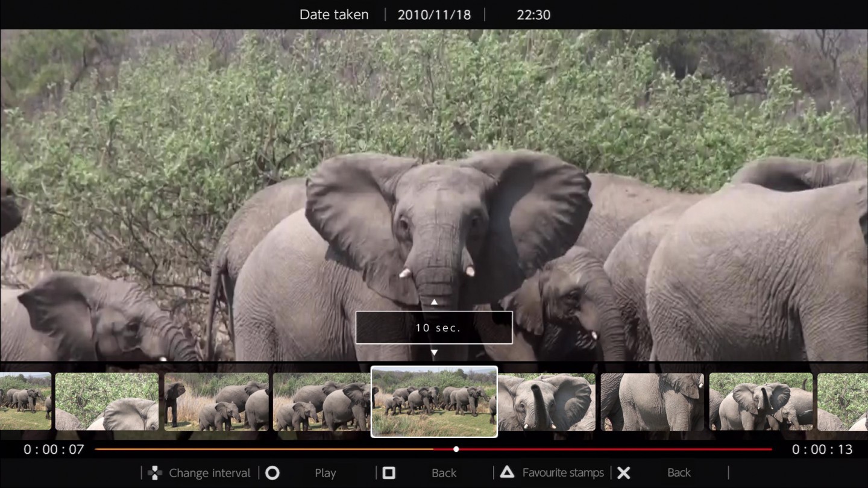Click the separator divider after Favourite stamps
Image resolution: width=868 pixels, height=488 pixels.
tap(611, 473)
